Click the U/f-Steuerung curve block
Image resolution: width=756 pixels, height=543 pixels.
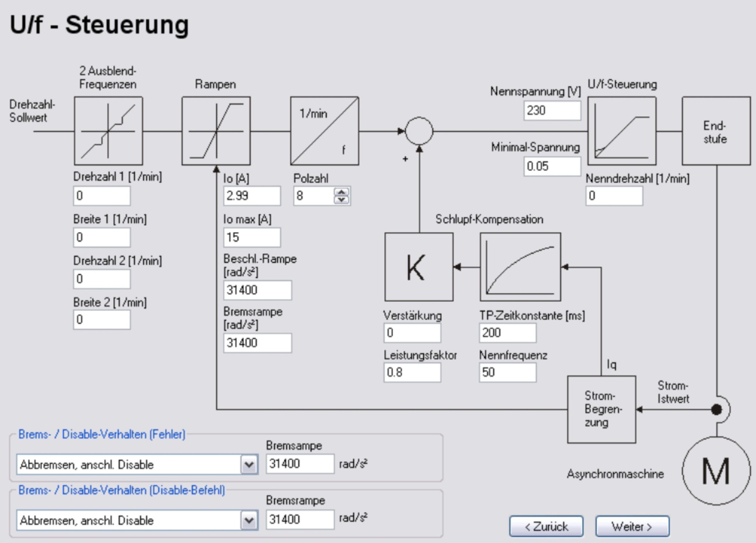click(622, 131)
